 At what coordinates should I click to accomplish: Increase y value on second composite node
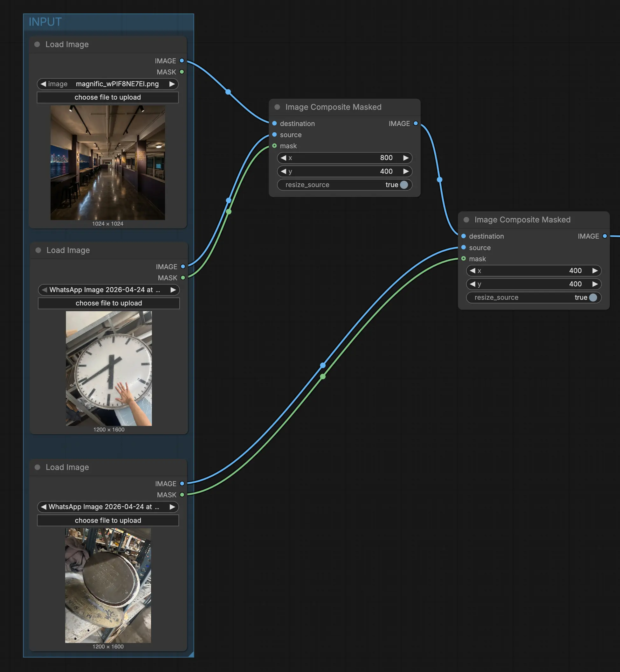(x=595, y=284)
